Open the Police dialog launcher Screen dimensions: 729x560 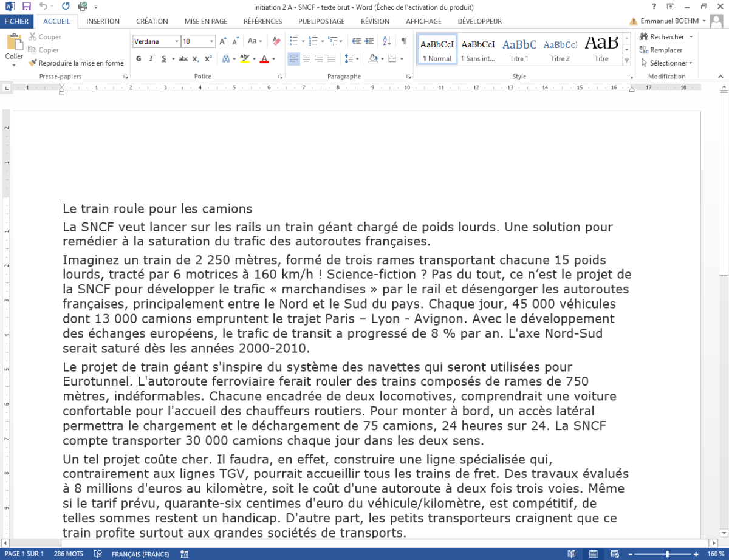point(281,77)
